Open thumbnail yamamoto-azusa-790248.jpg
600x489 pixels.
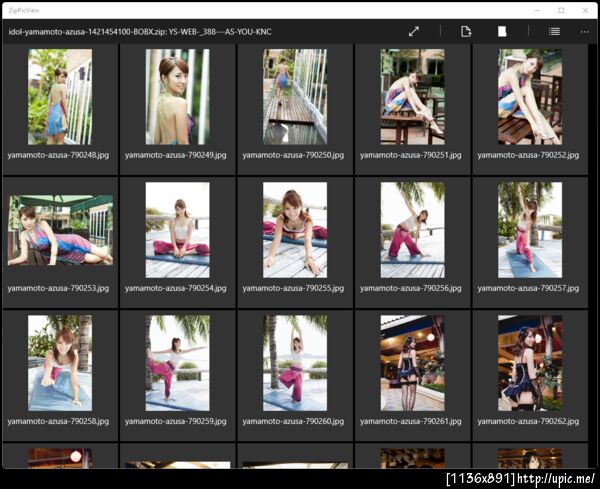tap(60, 96)
